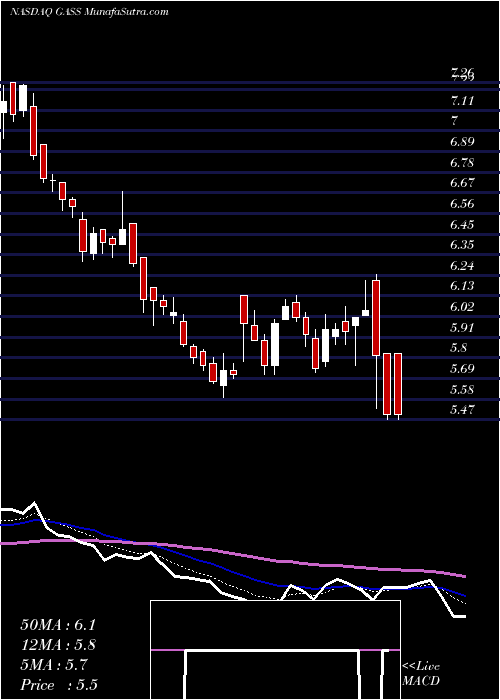Viewport: 500px width, 700px height.
Task: Click the 6.56 price axis label
Action: (x=462, y=204)
